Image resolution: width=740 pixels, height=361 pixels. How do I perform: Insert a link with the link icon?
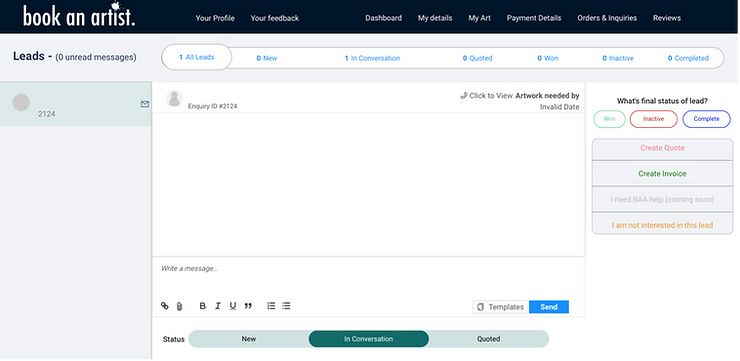pyautogui.click(x=165, y=306)
